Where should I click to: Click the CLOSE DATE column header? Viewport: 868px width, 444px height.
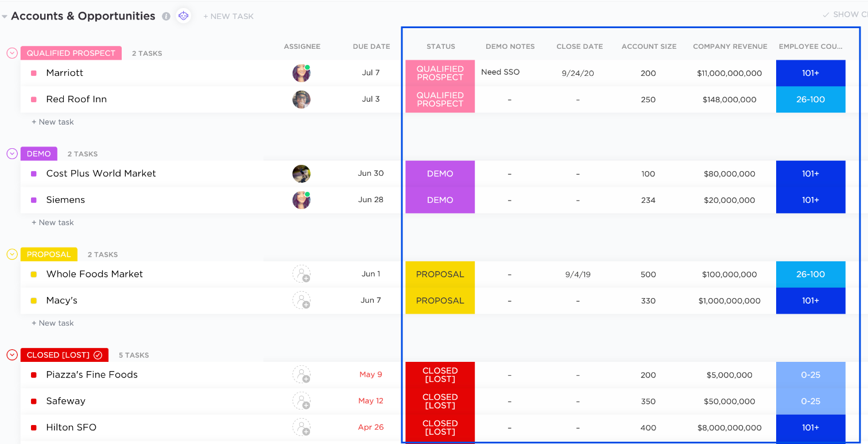pos(580,47)
